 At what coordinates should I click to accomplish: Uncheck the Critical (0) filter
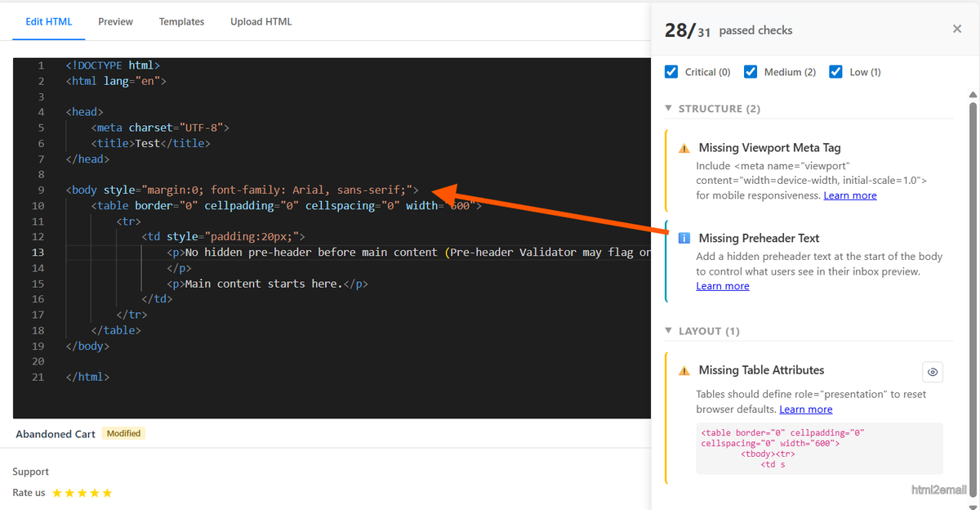[670, 71]
